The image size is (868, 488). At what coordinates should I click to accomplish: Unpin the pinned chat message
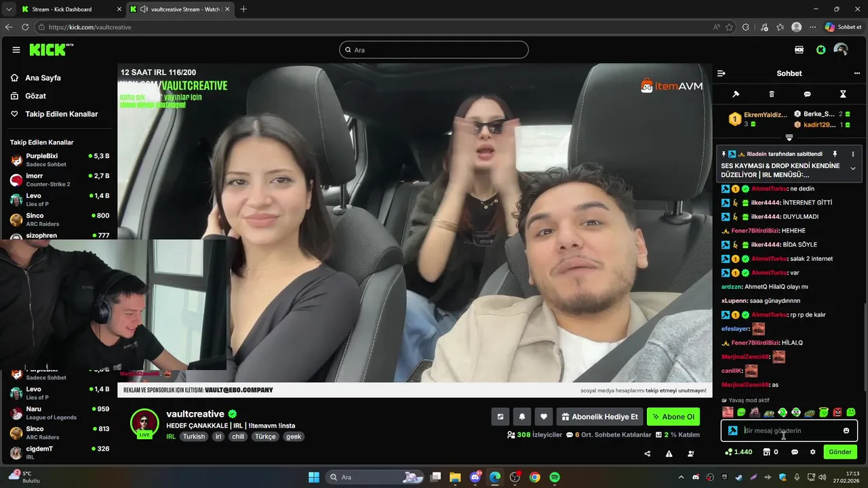tap(835, 154)
